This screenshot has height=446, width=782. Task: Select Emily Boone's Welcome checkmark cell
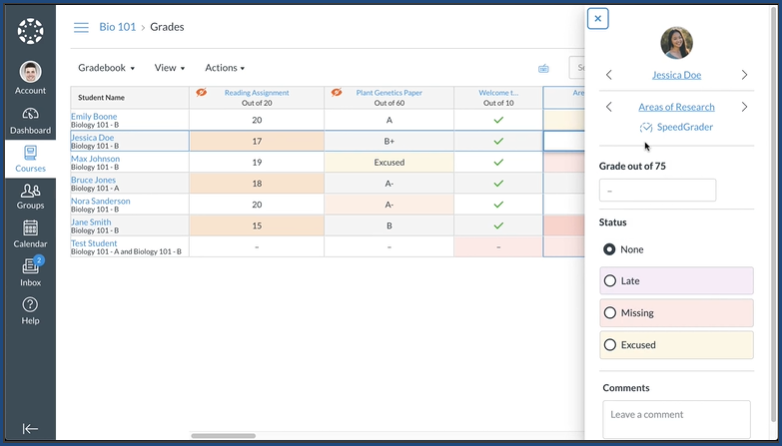point(498,120)
